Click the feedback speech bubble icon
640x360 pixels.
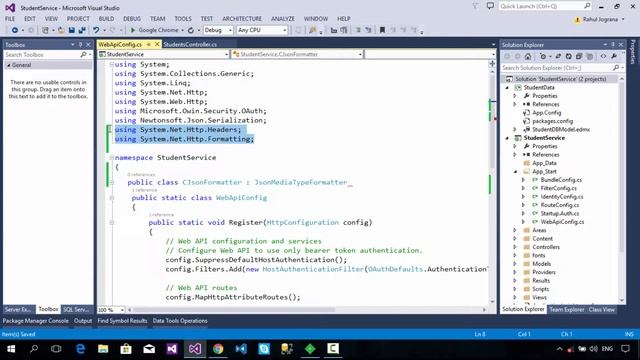490,6
